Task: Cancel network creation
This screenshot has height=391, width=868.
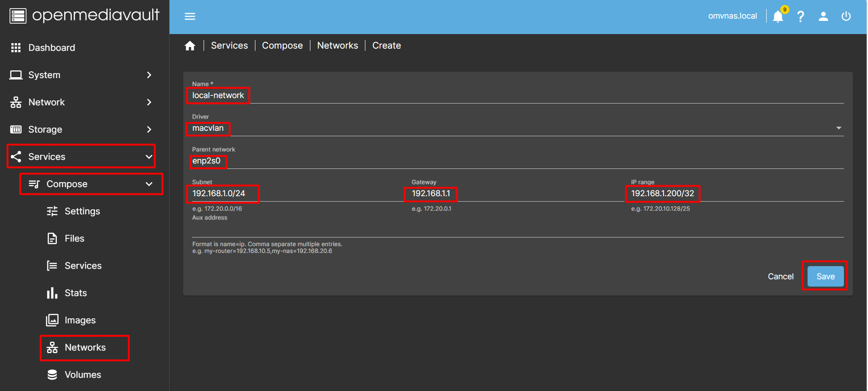Action: click(781, 277)
